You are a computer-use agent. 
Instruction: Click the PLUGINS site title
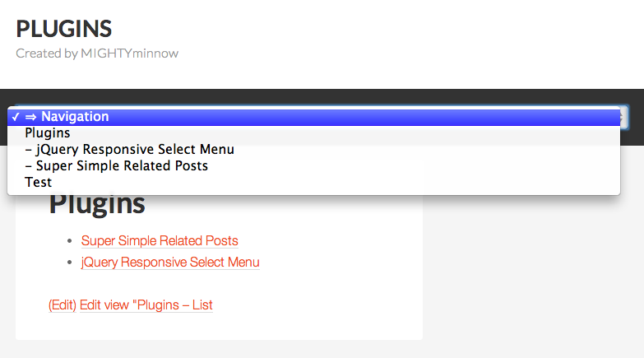tap(63, 29)
